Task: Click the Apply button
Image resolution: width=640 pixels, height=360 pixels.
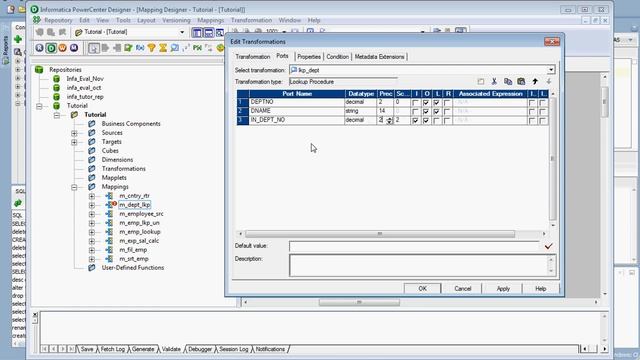Action: pos(503,289)
